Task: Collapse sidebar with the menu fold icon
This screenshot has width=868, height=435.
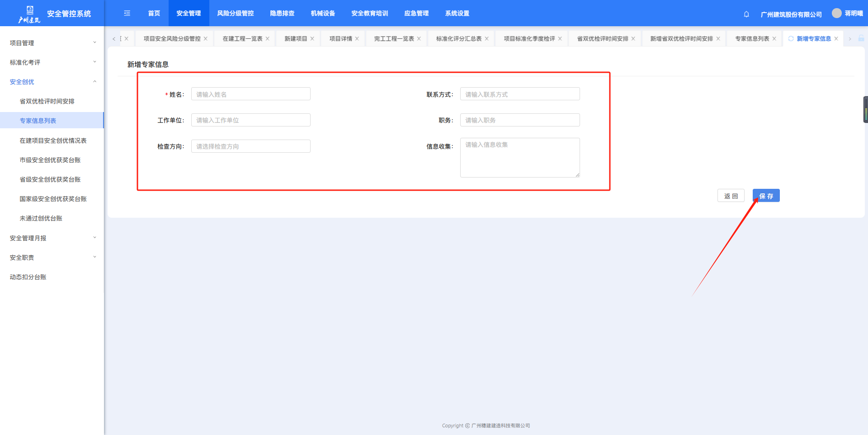Action: point(127,14)
